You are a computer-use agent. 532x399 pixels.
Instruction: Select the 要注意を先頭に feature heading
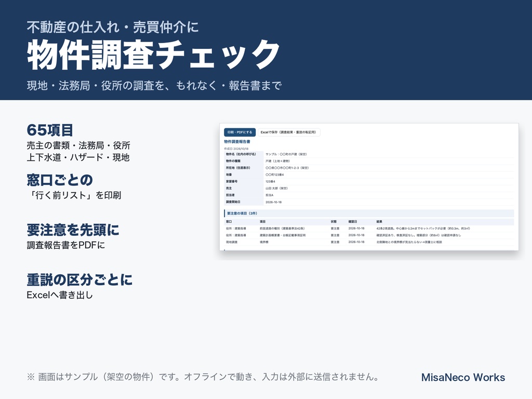[x=73, y=230]
